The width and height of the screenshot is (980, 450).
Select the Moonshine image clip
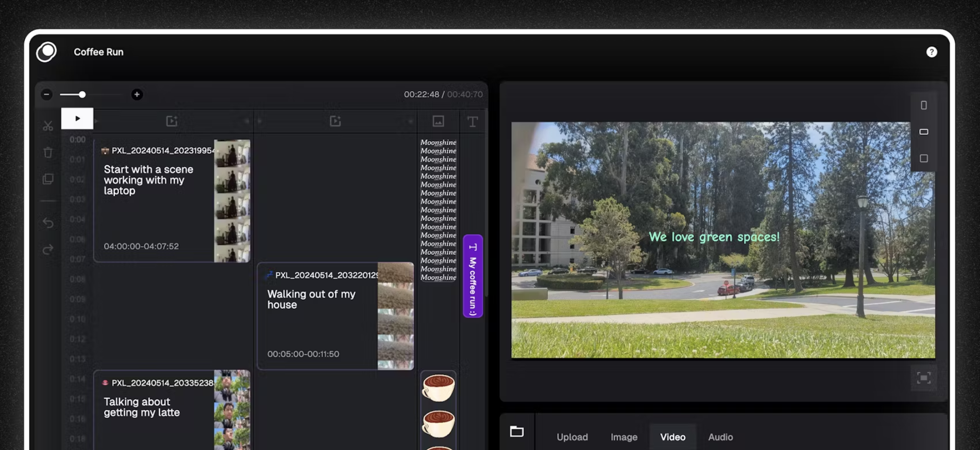438,210
